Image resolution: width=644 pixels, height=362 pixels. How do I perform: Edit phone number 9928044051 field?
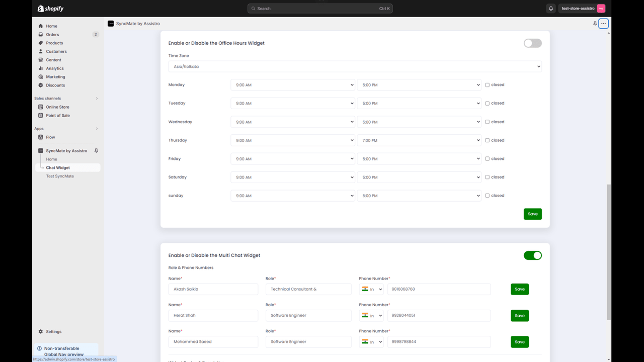point(439,316)
